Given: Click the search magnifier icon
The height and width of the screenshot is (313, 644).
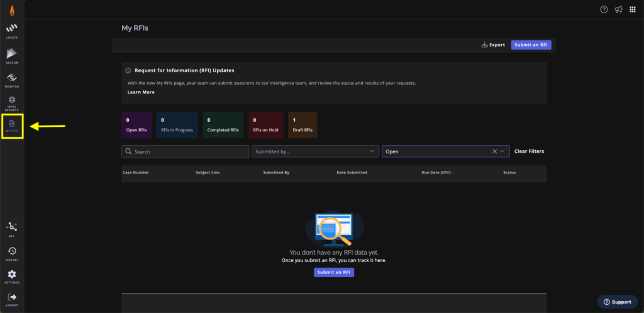Looking at the screenshot, I should coord(128,151).
